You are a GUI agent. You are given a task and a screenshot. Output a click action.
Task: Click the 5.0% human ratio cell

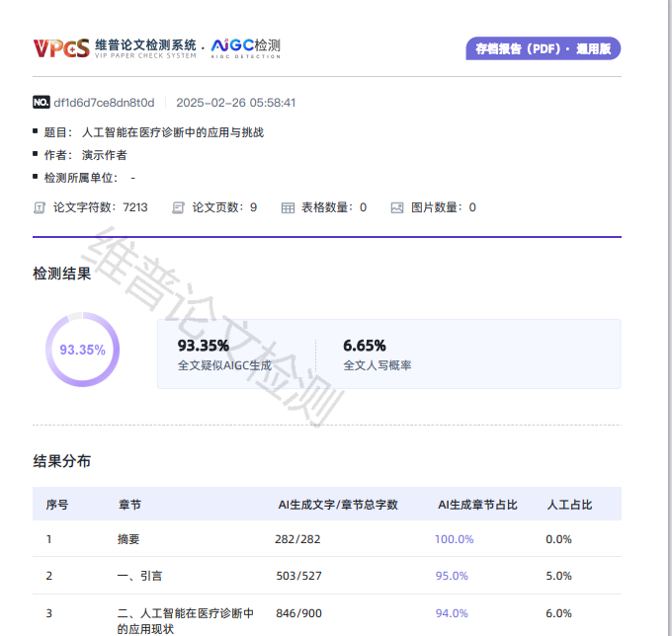[x=559, y=576]
